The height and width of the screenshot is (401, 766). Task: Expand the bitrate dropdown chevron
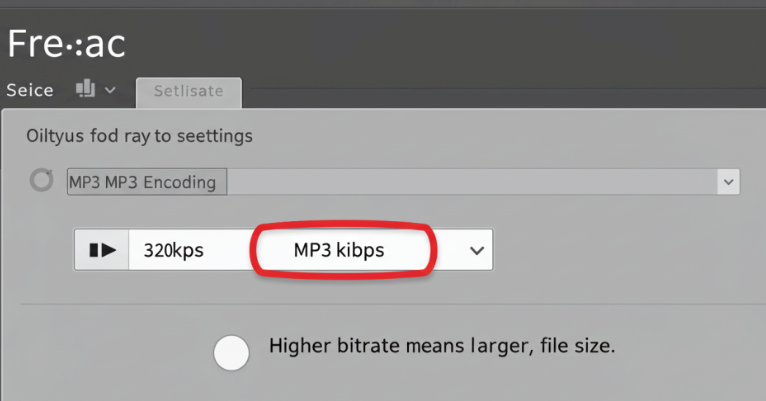click(x=477, y=250)
